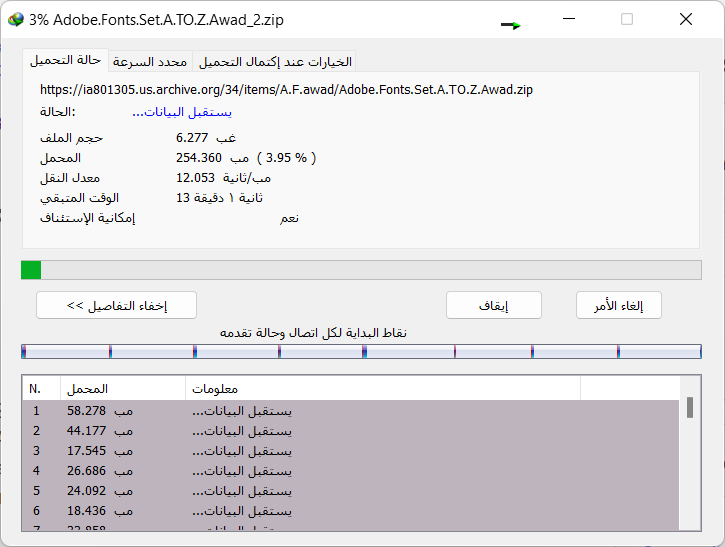Select connection row number 1

coord(350,411)
